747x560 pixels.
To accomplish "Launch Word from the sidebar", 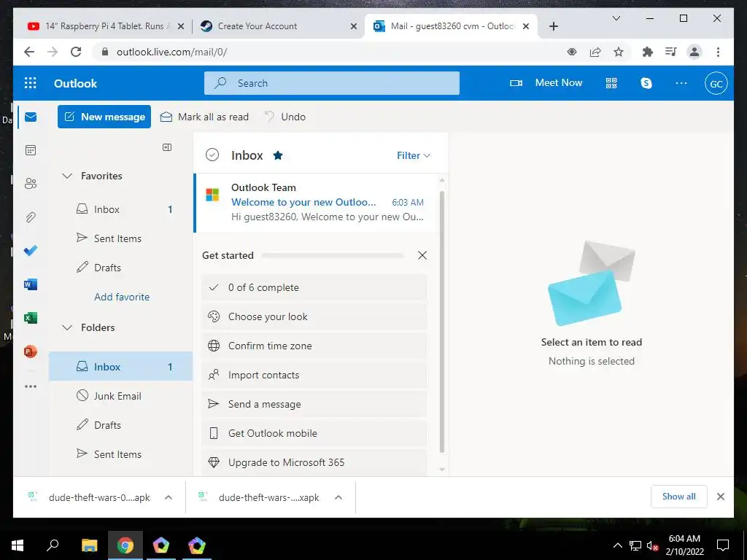I will (x=31, y=284).
